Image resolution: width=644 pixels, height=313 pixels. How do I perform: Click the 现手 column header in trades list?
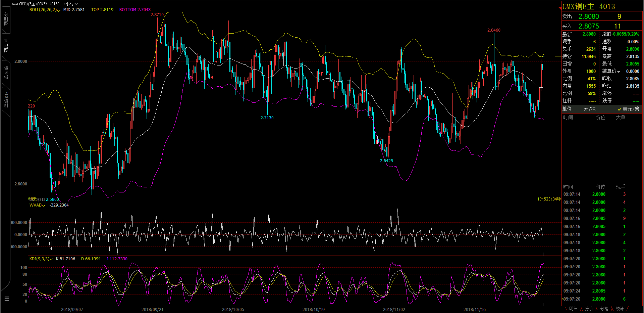(621, 187)
